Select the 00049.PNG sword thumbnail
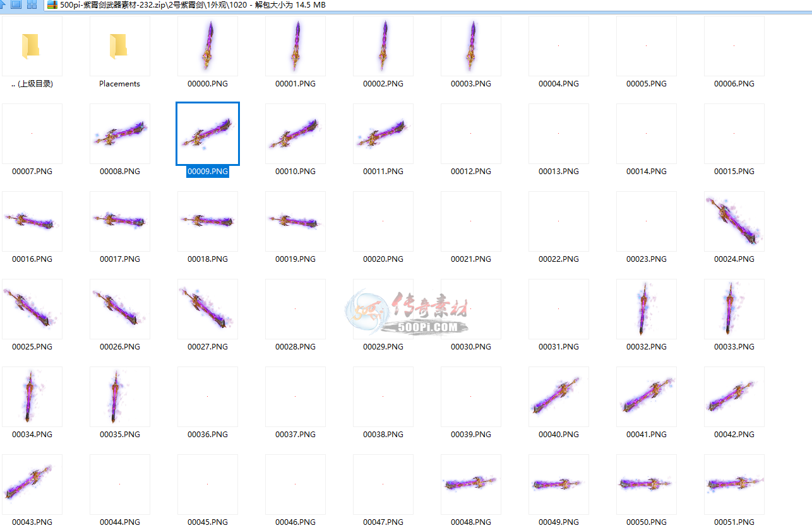Viewport: 812px width, 528px height. pyautogui.click(x=559, y=484)
